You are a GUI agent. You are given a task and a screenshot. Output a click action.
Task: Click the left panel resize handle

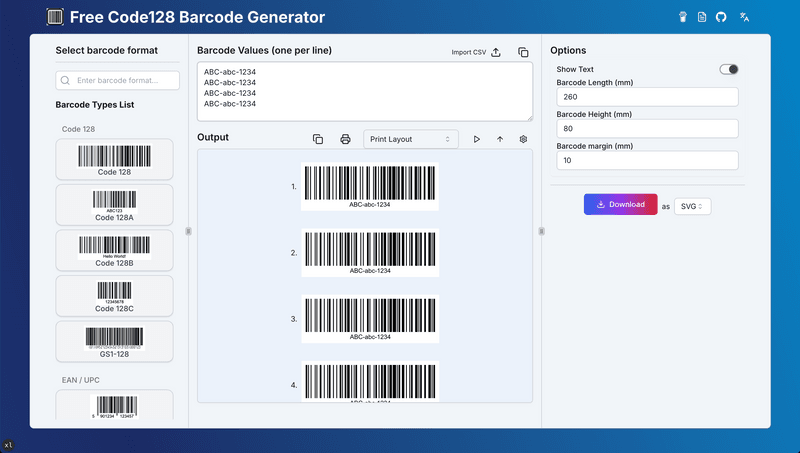(188, 231)
